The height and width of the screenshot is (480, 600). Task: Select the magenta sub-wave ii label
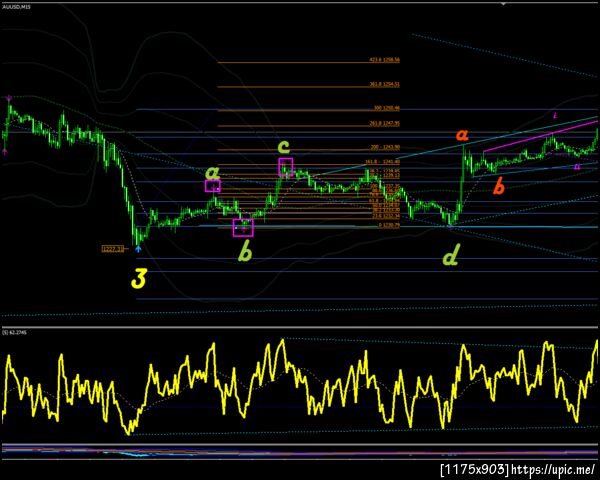[x=577, y=167]
